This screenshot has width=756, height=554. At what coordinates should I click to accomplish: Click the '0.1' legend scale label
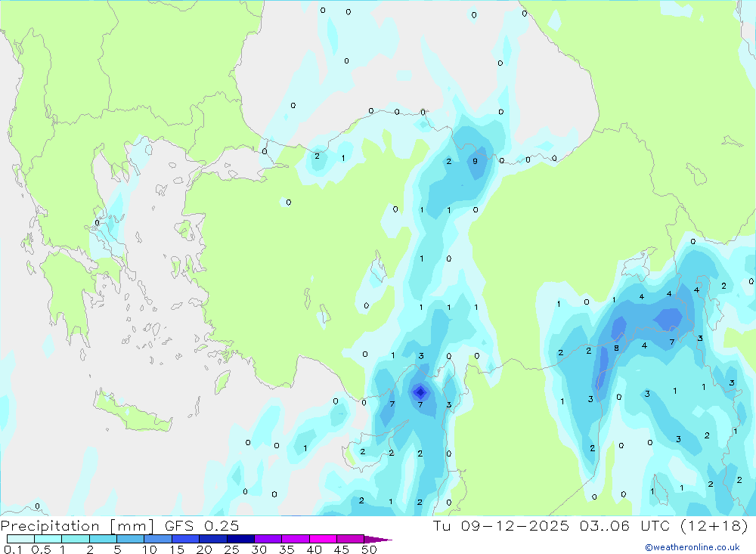pos(13,549)
